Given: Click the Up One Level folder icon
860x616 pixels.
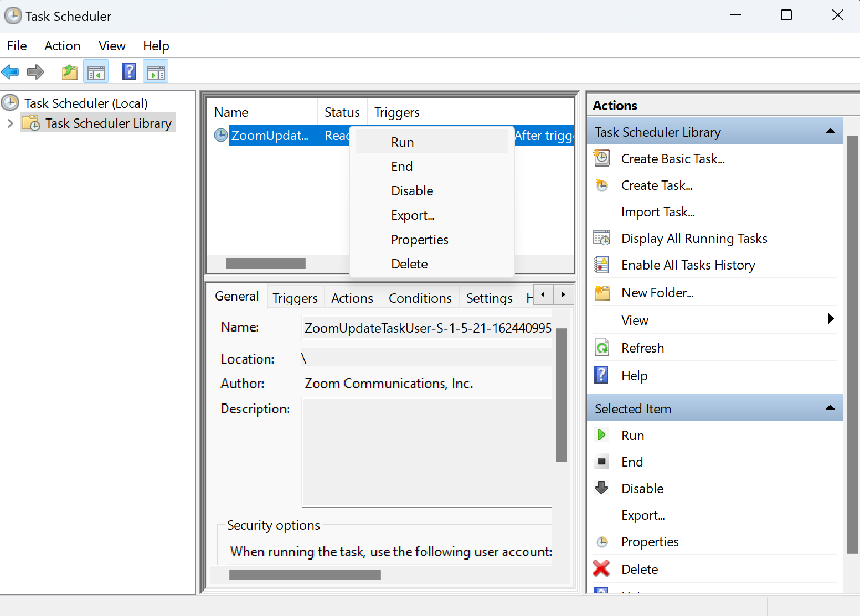Looking at the screenshot, I should 70,72.
